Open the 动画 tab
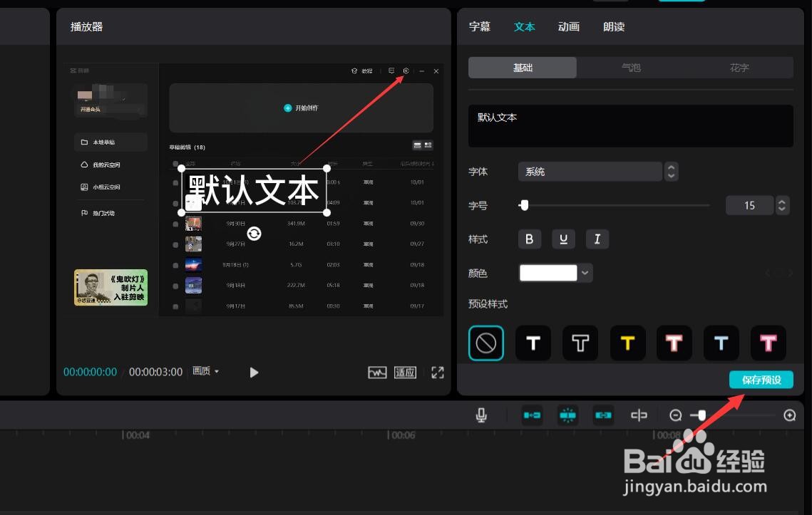 569,26
